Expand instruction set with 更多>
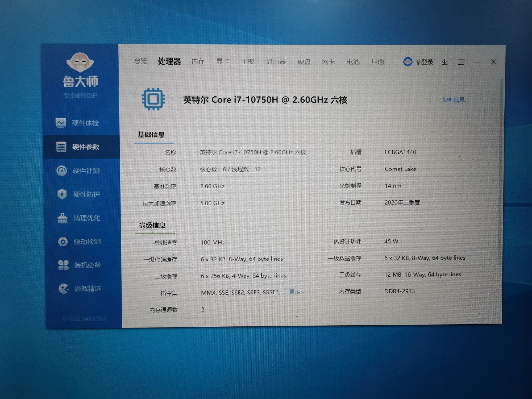The image size is (532, 399). pos(296,292)
